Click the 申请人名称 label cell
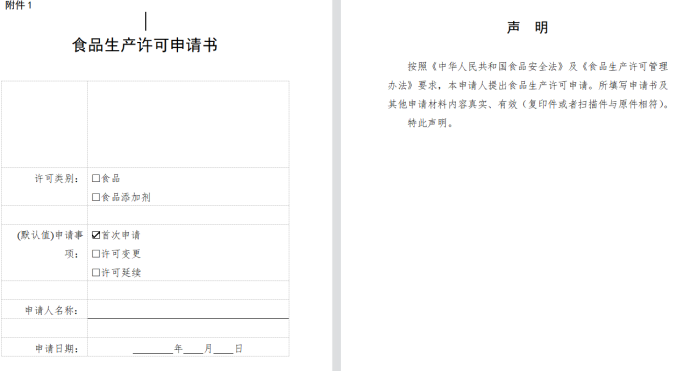The height and width of the screenshot is (371, 692). pos(45,309)
